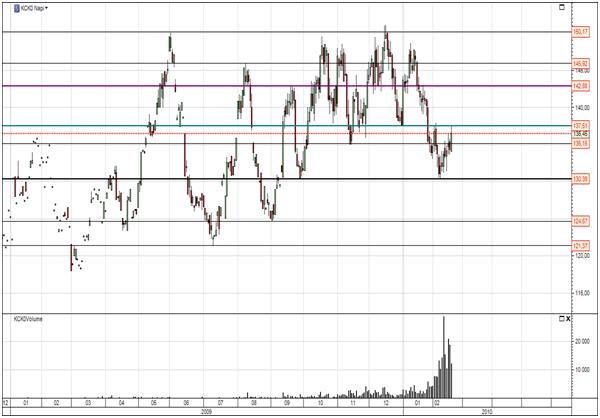Click the 135,18 price level label
Image resolution: width=600 pixels, height=418 pixels.
click(x=578, y=143)
